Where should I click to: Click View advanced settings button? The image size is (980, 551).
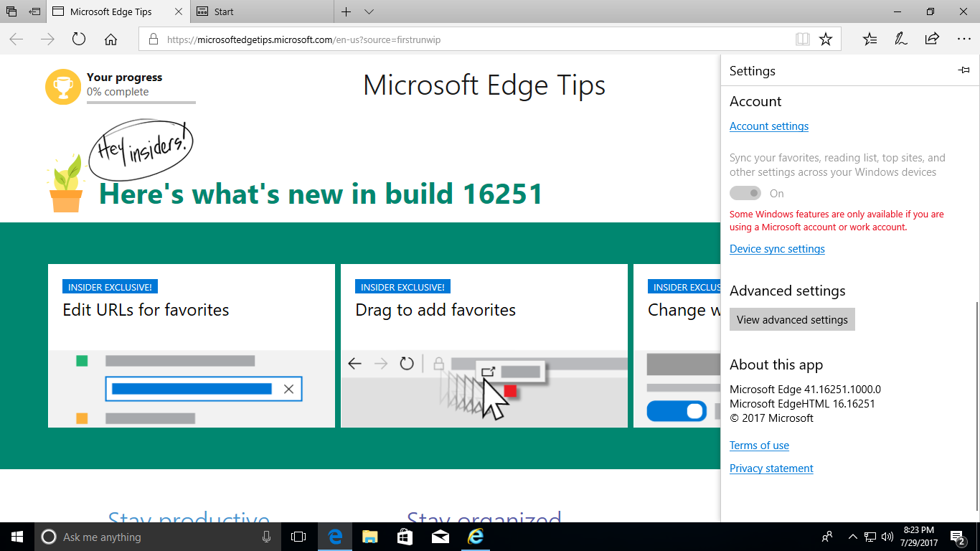pos(792,319)
